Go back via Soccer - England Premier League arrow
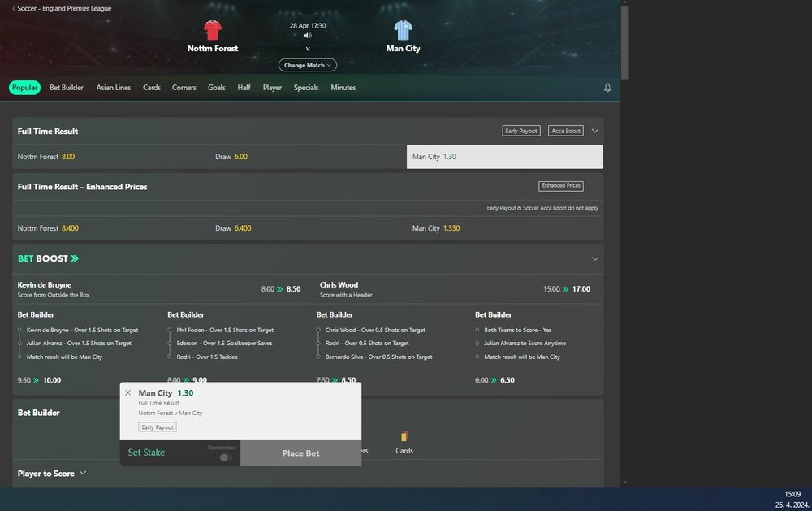812x511 pixels. 14,8
